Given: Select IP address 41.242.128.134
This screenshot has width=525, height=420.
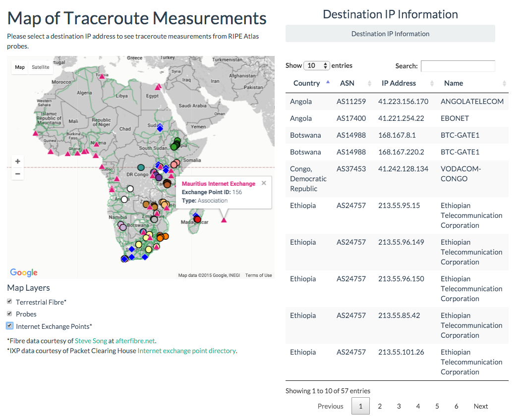Looking at the screenshot, I should pos(403,169).
